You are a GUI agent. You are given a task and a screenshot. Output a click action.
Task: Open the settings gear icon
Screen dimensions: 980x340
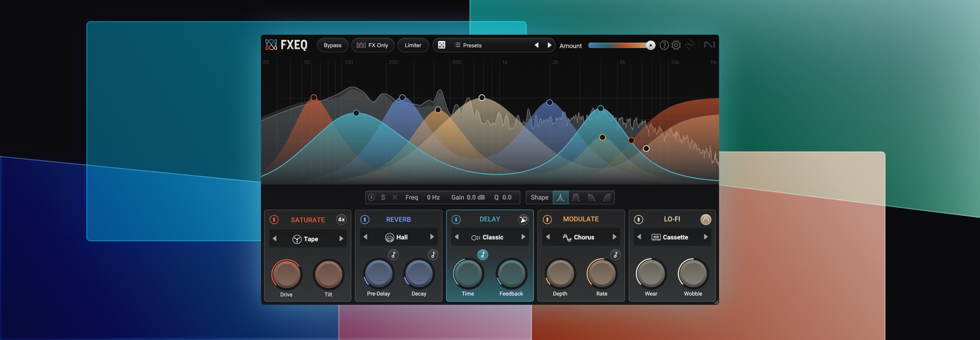676,45
